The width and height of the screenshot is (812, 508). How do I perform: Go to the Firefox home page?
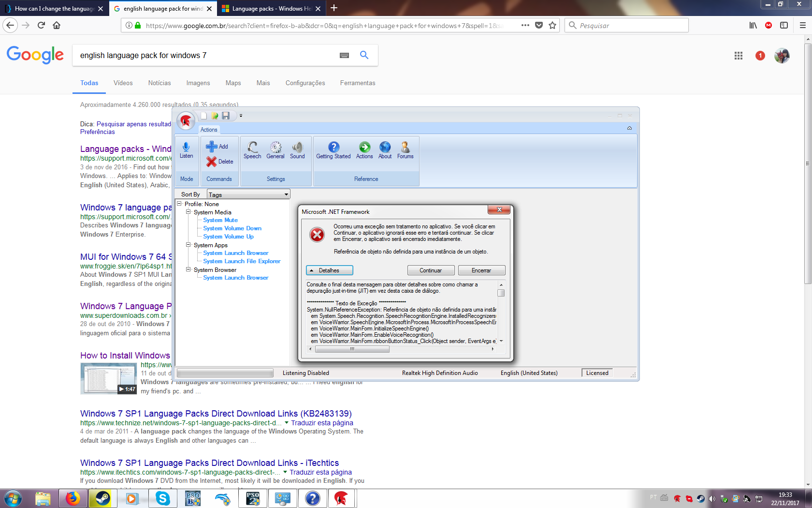click(x=57, y=25)
